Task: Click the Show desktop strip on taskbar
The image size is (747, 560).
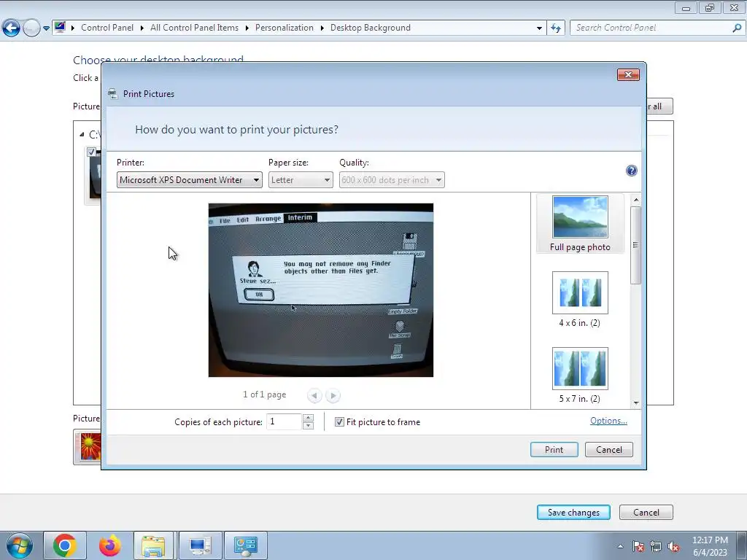Action: [741, 545]
